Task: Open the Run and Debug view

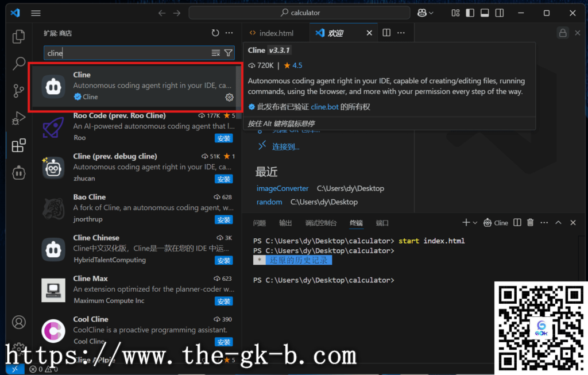Action: (x=18, y=118)
